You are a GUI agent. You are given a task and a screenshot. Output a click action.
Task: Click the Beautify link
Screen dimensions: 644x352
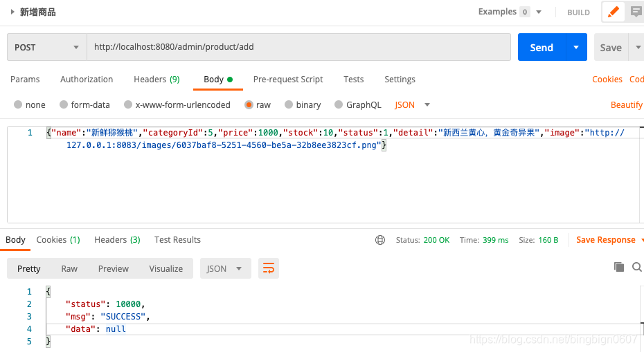pyautogui.click(x=627, y=105)
